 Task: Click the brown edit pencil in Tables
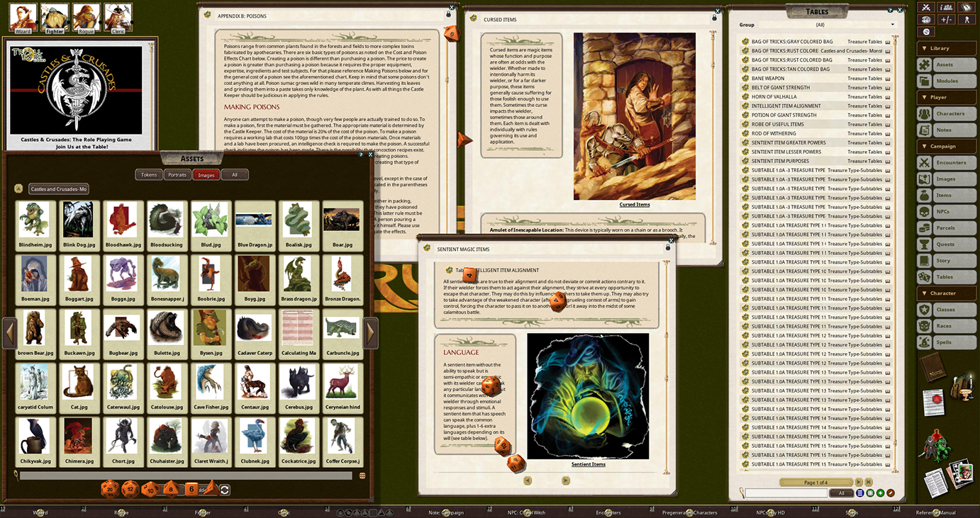coord(891,493)
